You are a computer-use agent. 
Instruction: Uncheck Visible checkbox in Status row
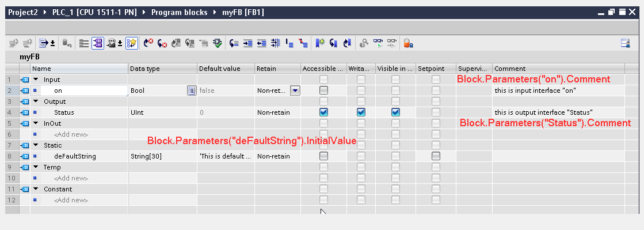pyautogui.click(x=395, y=112)
